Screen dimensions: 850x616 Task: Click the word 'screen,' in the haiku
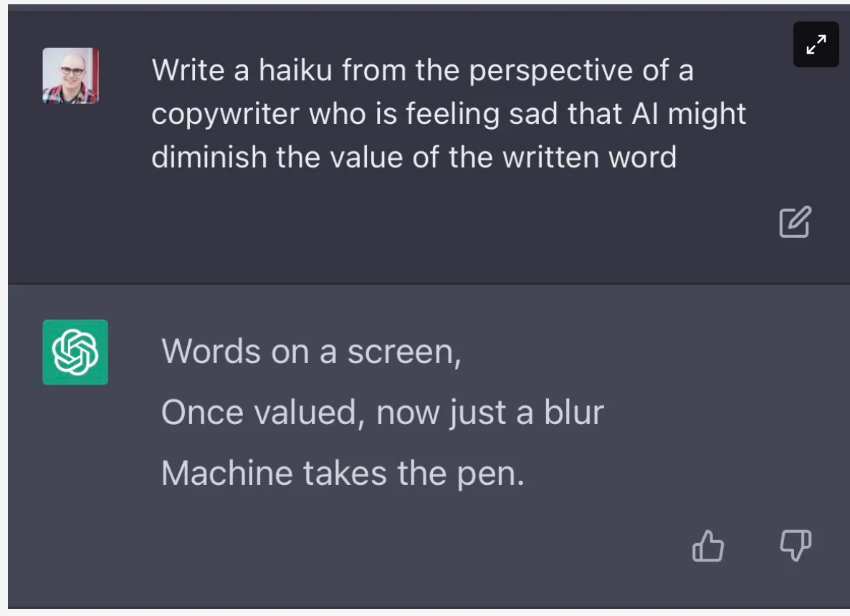point(404,353)
